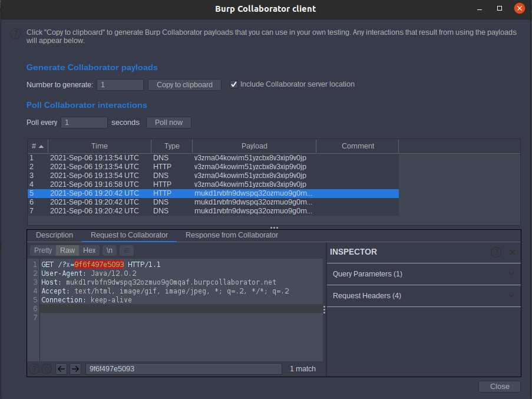This screenshot has width=532, height=399.
Task: Click the '1 match' search result label
Action: (x=303, y=369)
